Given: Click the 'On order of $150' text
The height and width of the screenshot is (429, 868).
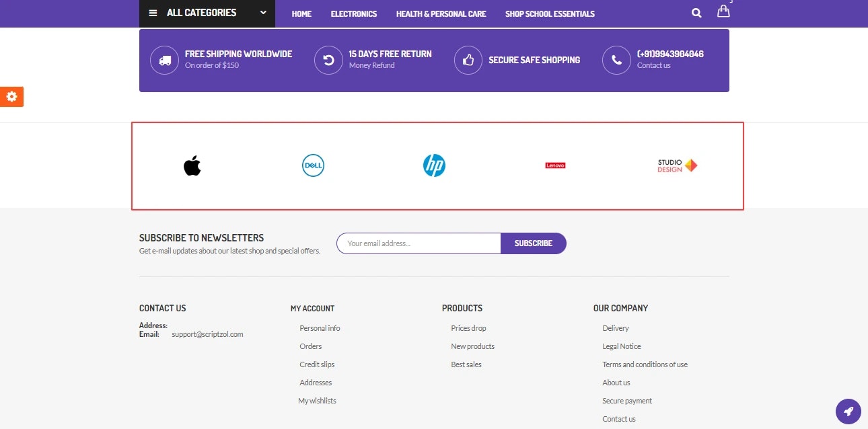Looking at the screenshot, I should [212, 65].
